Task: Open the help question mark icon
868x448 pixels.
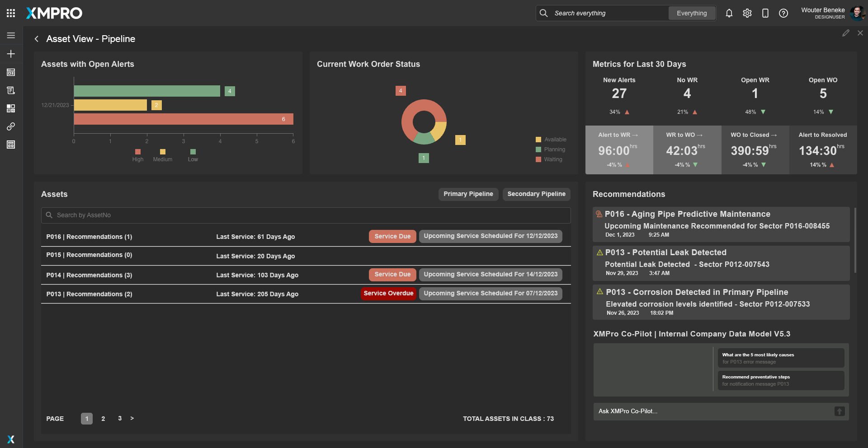Action: point(783,13)
